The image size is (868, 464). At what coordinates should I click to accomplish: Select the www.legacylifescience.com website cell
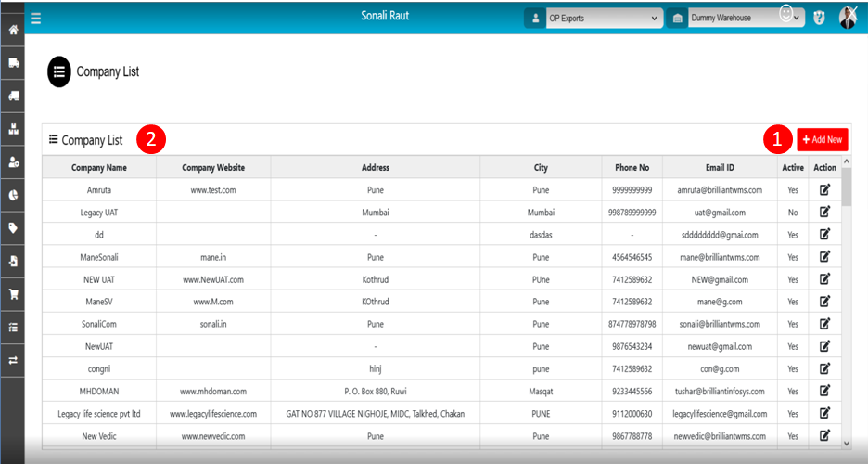213,413
